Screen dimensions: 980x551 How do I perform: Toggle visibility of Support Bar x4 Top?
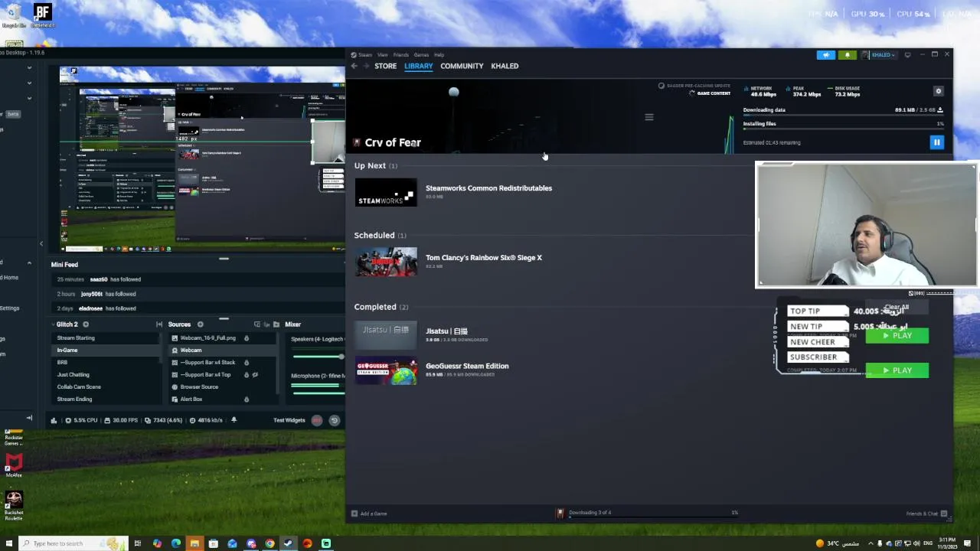point(255,375)
